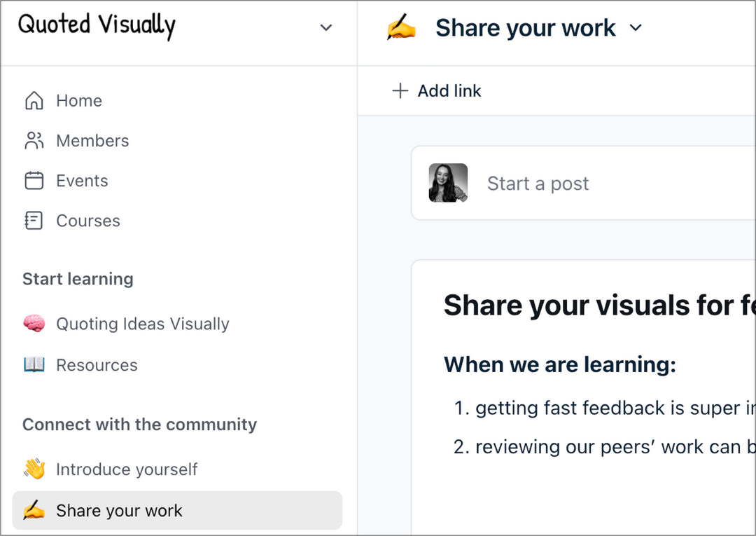Navigate to the Members page
Image resolution: width=756 pixels, height=536 pixels.
click(92, 140)
